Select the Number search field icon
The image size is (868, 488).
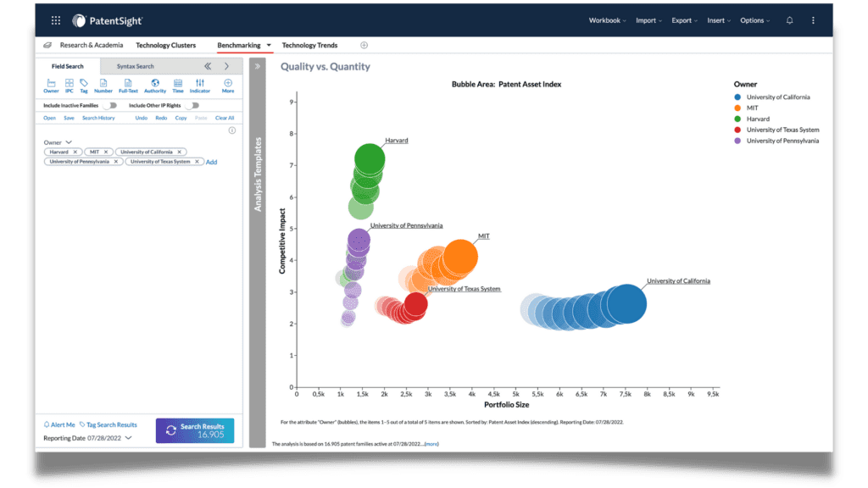(x=103, y=86)
